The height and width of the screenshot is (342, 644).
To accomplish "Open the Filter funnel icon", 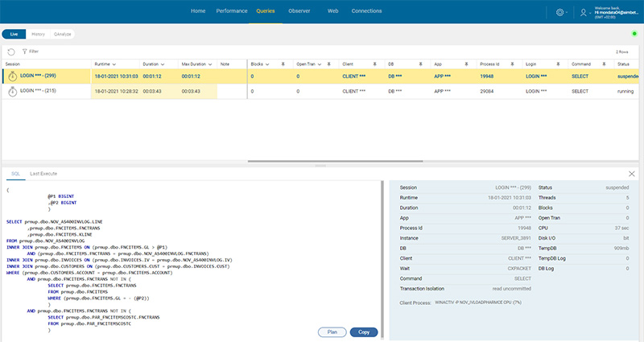I will tap(25, 52).
